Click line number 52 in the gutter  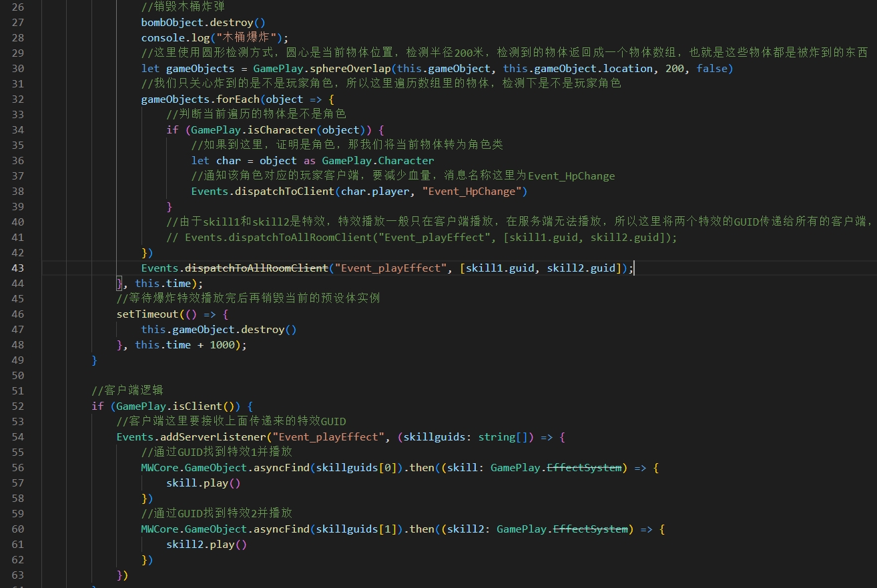[x=18, y=406]
